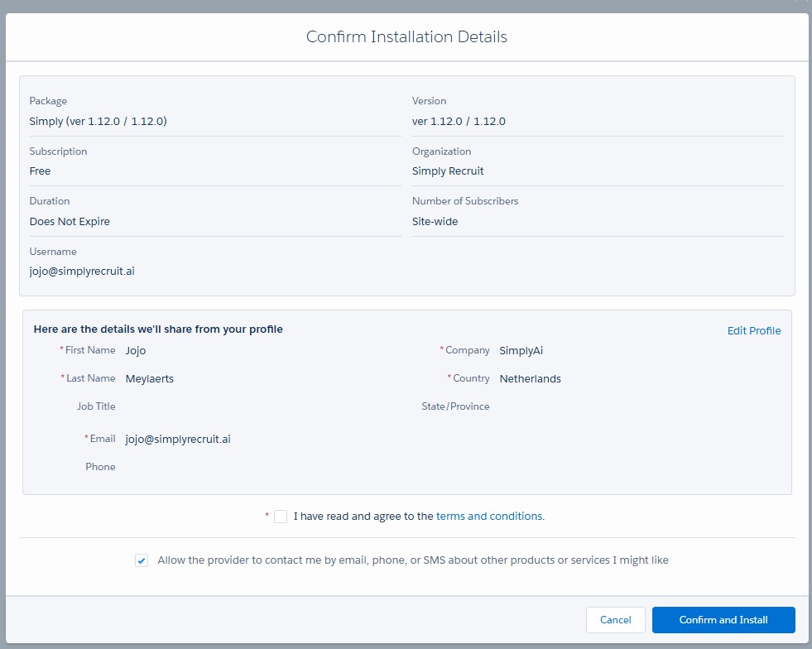Click the Organization name Simply Recruit
Viewport: 812px width, 649px height.
(448, 171)
